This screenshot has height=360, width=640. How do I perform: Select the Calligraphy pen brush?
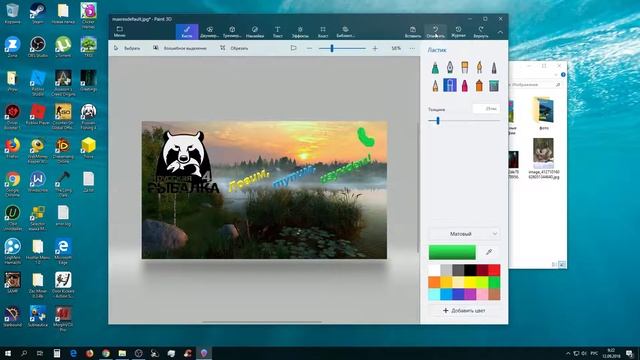(450, 67)
